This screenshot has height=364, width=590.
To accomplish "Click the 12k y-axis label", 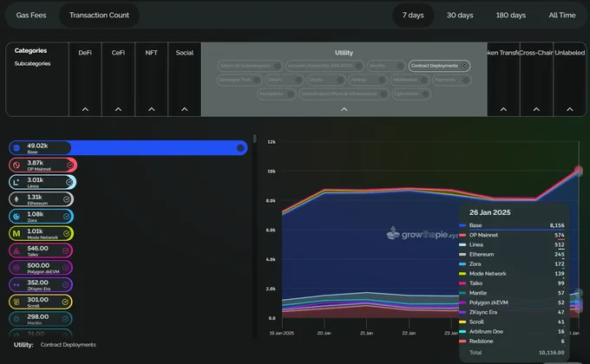I will [272, 142].
